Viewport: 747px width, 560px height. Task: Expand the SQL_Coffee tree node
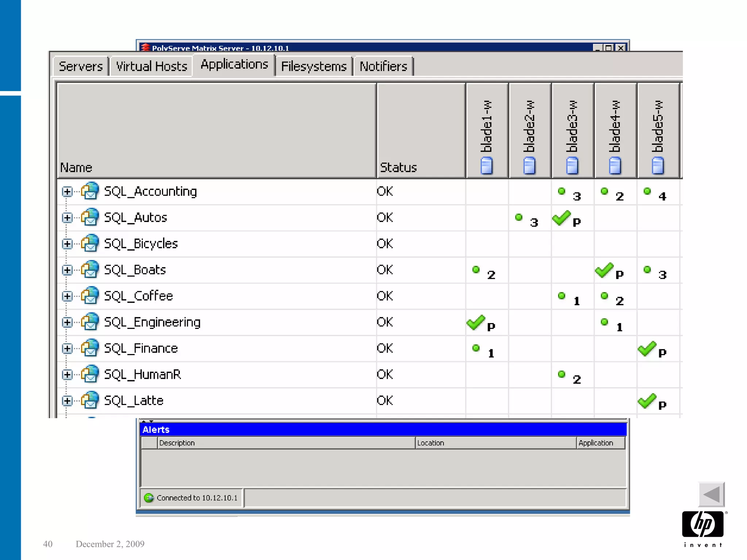[67, 296]
